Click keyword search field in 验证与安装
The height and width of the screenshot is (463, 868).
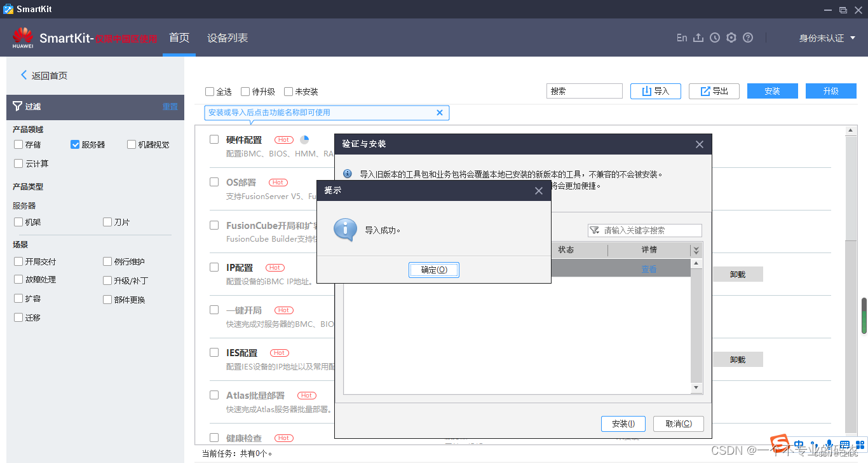[x=645, y=230]
